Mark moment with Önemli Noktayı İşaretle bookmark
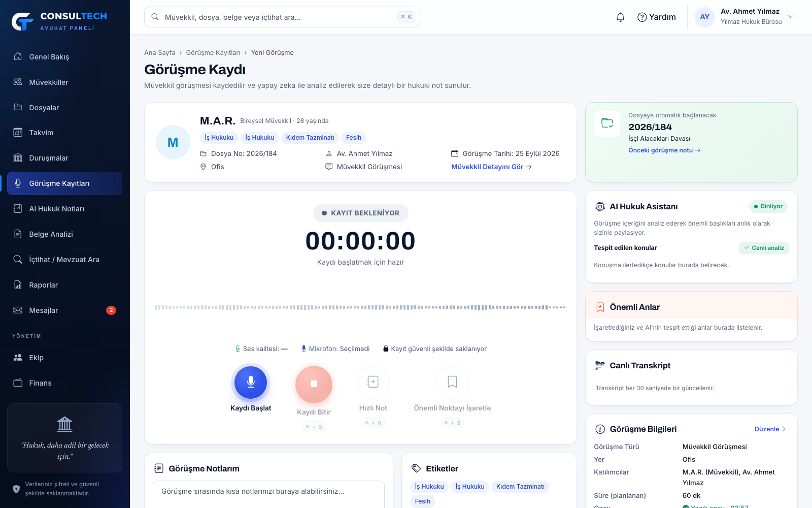 click(x=452, y=382)
